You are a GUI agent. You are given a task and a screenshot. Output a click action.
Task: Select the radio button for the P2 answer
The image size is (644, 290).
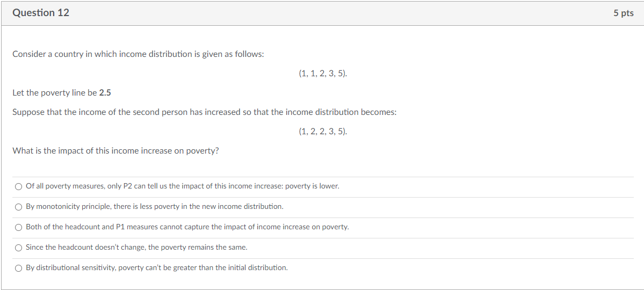18,187
